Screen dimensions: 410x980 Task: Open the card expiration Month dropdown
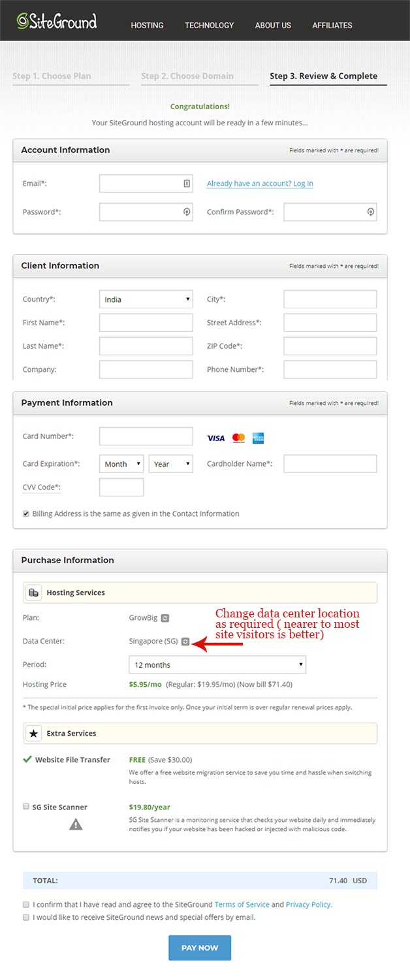[x=121, y=464]
